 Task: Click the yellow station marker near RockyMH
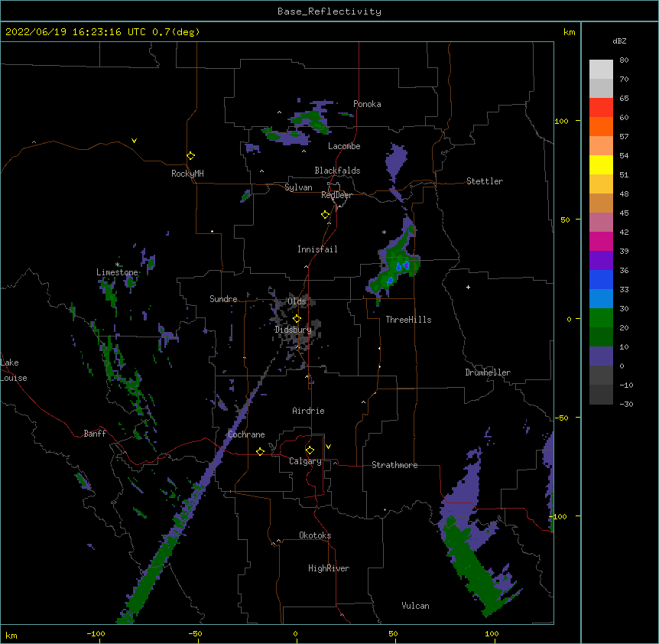click(x=191, y=156)
